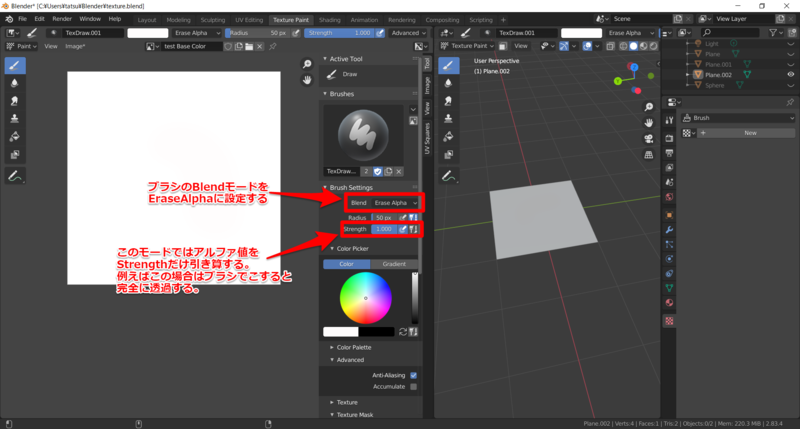
Task: Click the viewport zoom magnifier icon
Action: click(648, 107)
